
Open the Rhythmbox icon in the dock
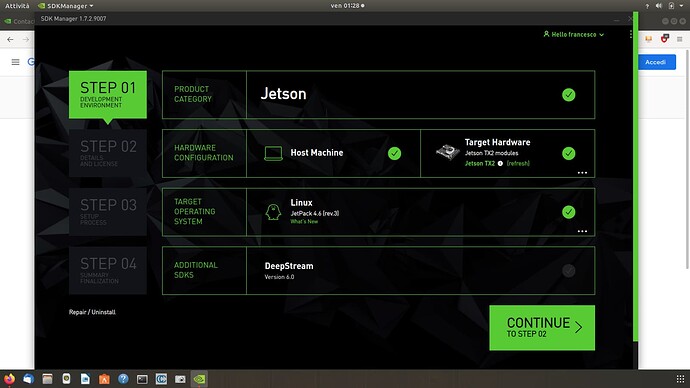point(66,379)
